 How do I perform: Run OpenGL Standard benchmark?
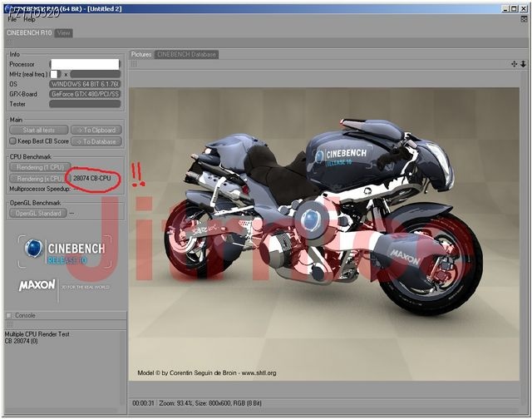click(x=38, y=213)
